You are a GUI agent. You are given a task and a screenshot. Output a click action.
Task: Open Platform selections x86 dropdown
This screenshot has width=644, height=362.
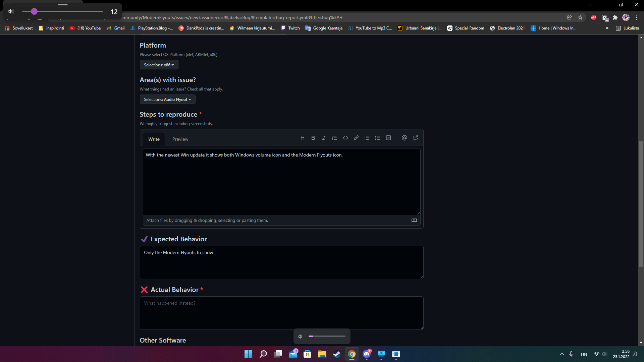159,65
